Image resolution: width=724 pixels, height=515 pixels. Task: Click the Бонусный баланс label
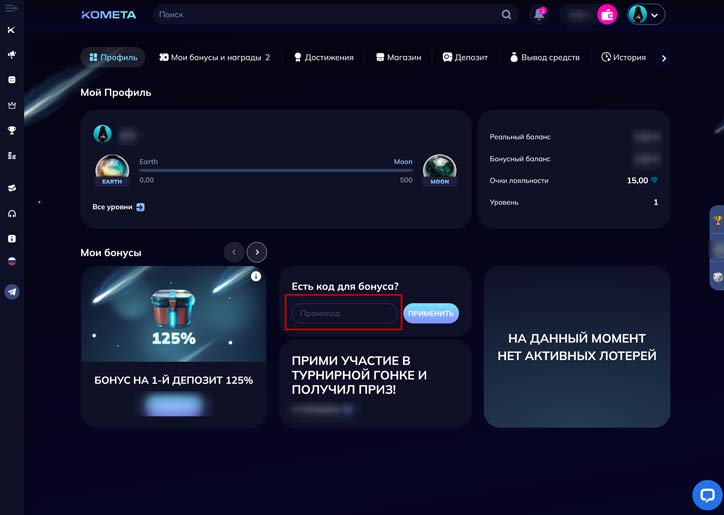(x=520, y=158)
